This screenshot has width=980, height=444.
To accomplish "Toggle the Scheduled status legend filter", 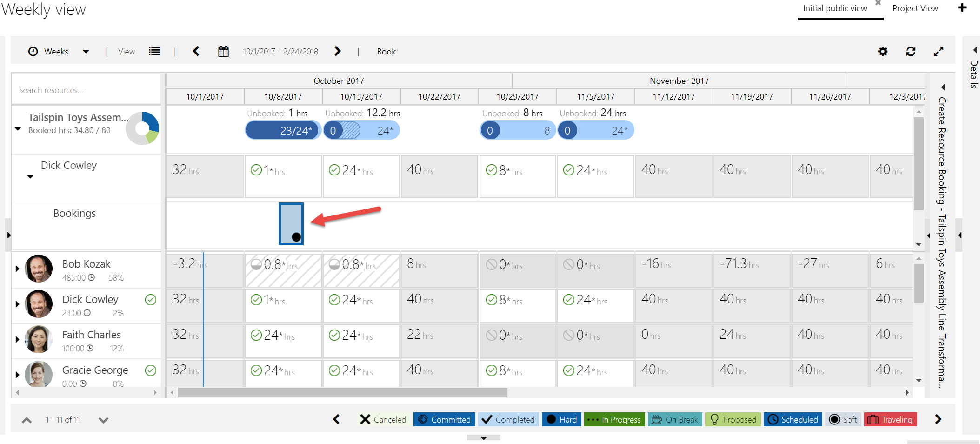I will [x=793, y=419].
